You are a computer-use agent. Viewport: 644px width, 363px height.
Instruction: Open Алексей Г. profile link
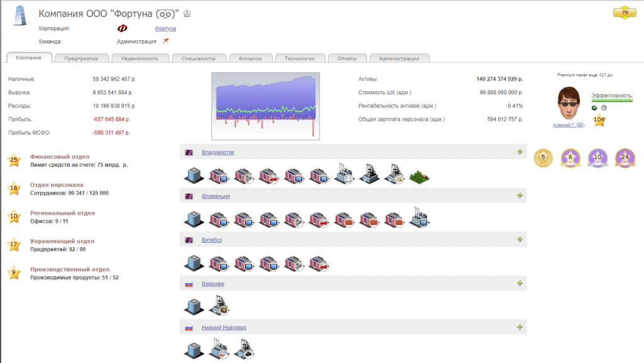[x=568, y=125]
